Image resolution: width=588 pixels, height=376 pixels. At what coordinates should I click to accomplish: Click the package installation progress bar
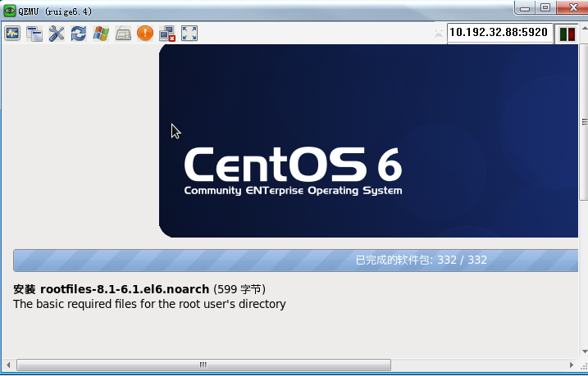point(295,260)
